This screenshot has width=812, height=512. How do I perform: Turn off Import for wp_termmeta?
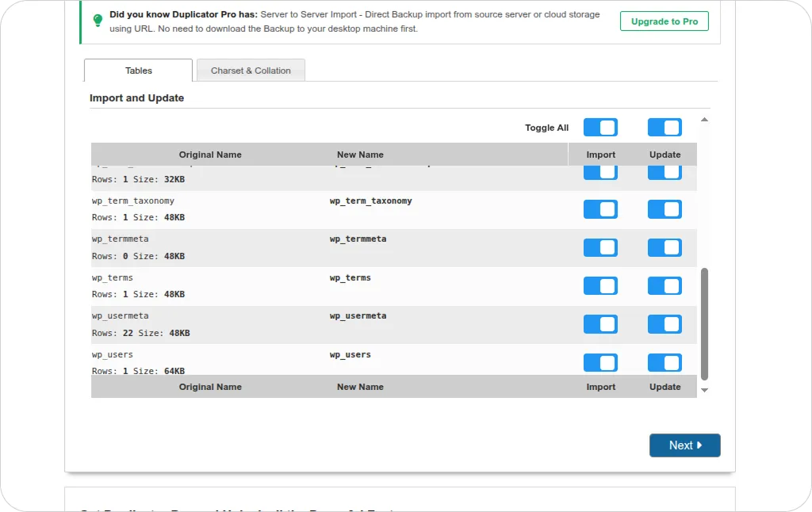[601, 247]
